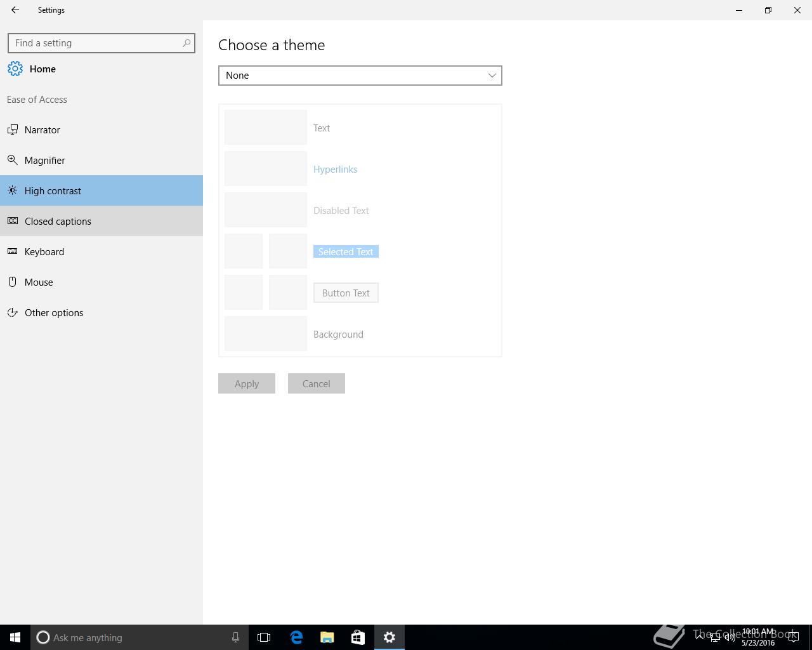812x650 pixels.
Task: Select the Narrator sidebar icon
Action: tap(13, 129)
